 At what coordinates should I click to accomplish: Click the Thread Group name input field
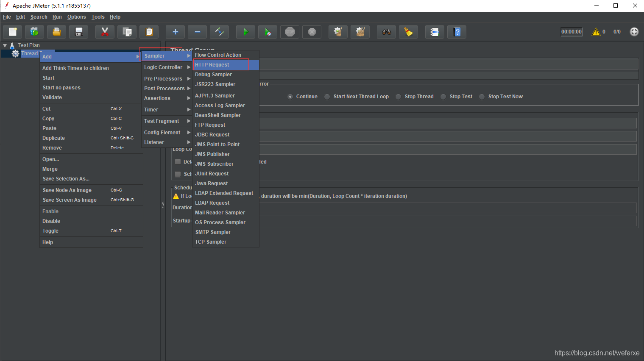449,64
